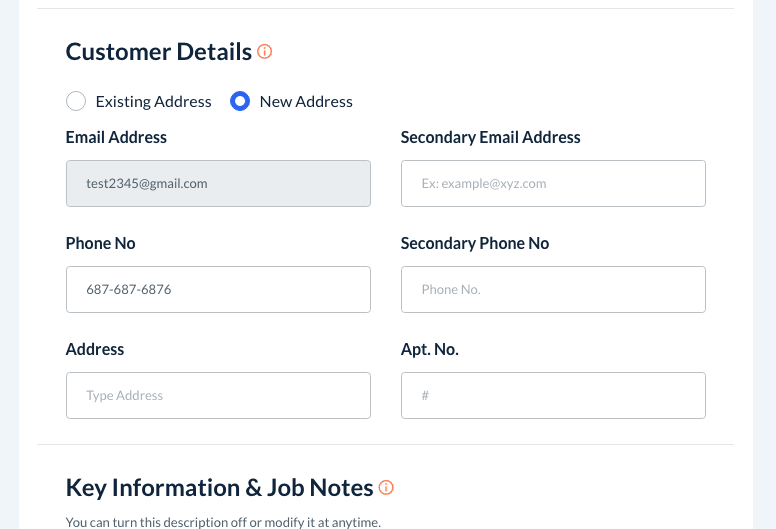Click the 'Phone No' field label
The width and height of the screenshot is (776, 529).
point(100,244)
